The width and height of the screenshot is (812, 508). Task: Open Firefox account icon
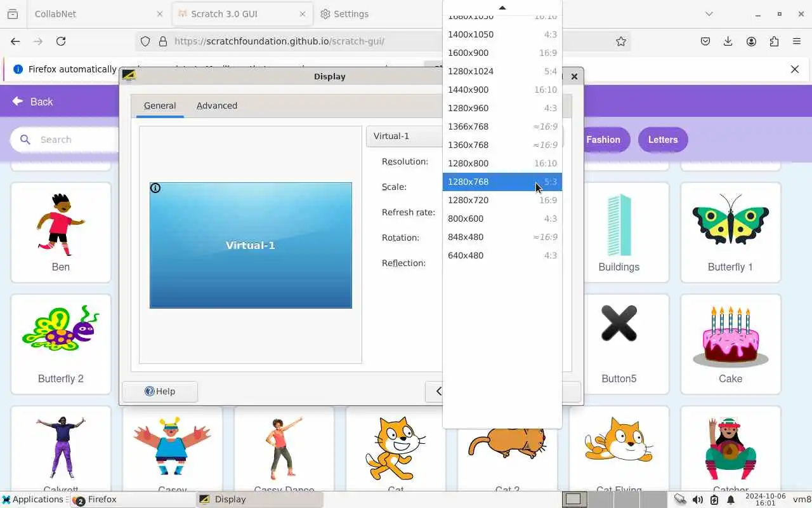coord(751,41)
